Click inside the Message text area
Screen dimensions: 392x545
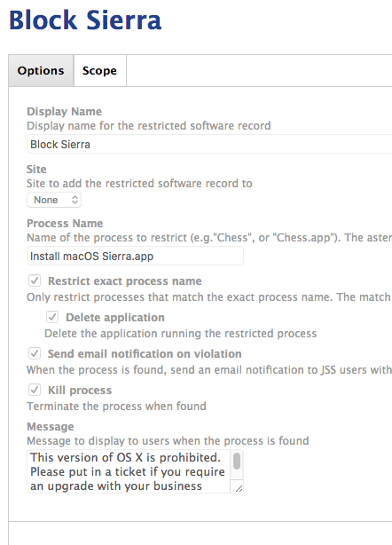click(x=129, y=471)
